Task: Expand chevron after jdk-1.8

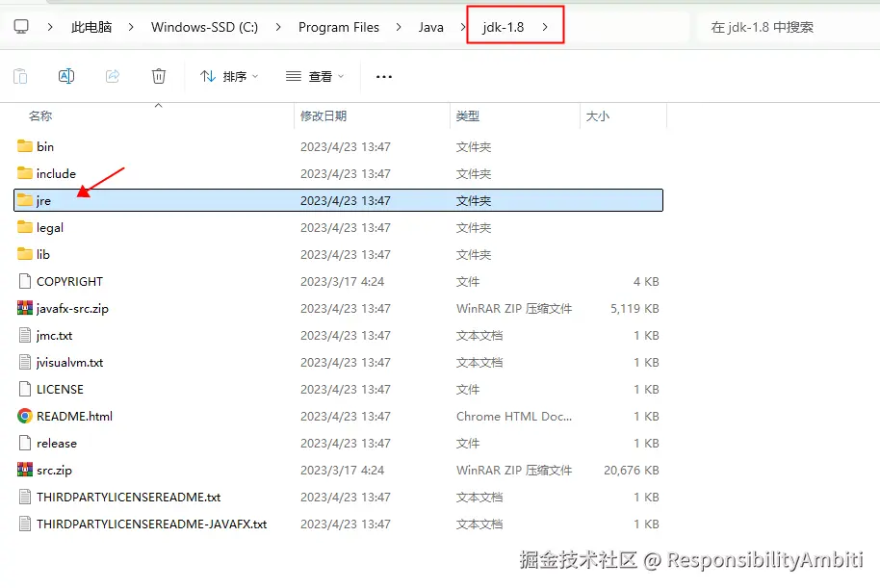Action: pyautogui.click(x=545, y=27)
